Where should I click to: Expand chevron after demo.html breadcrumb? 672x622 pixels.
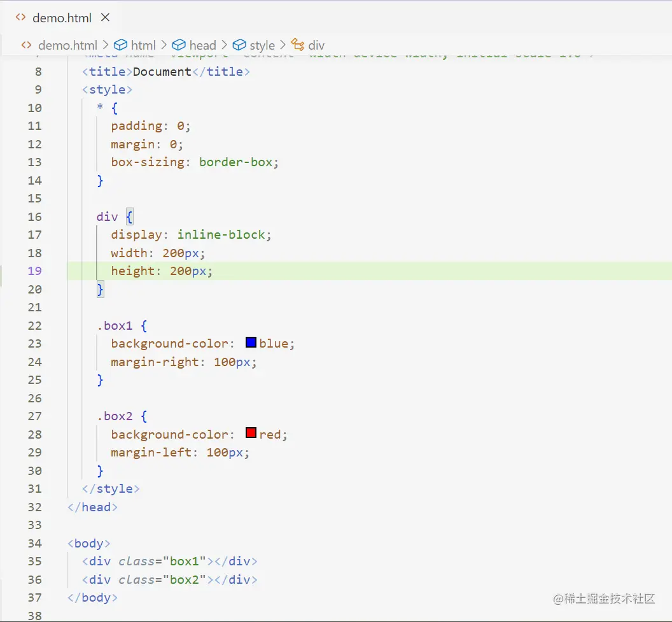(x=106, y=45)
